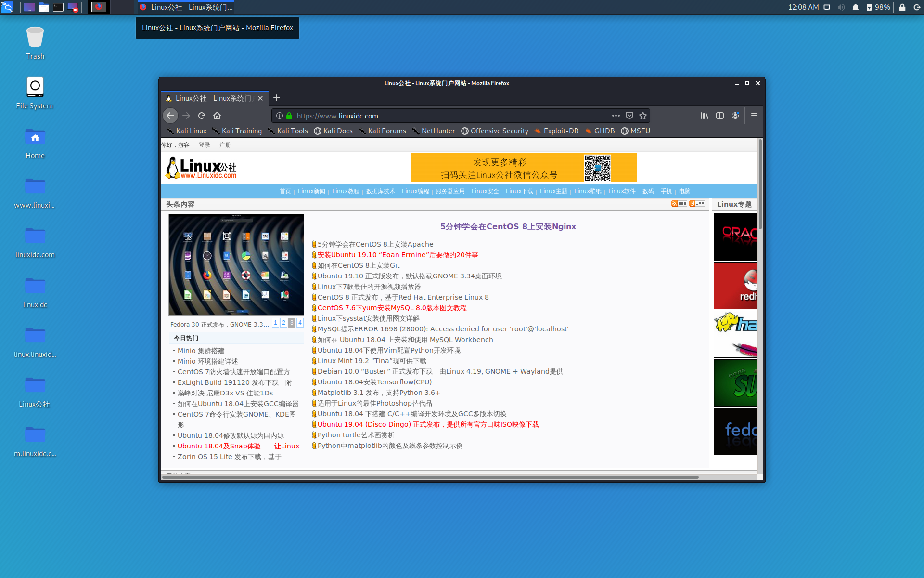Viewport: 924px width, 578px height.
Task: Close the Linux公社 browser tab
Action: pyautogui.click(x=260, y=98)
